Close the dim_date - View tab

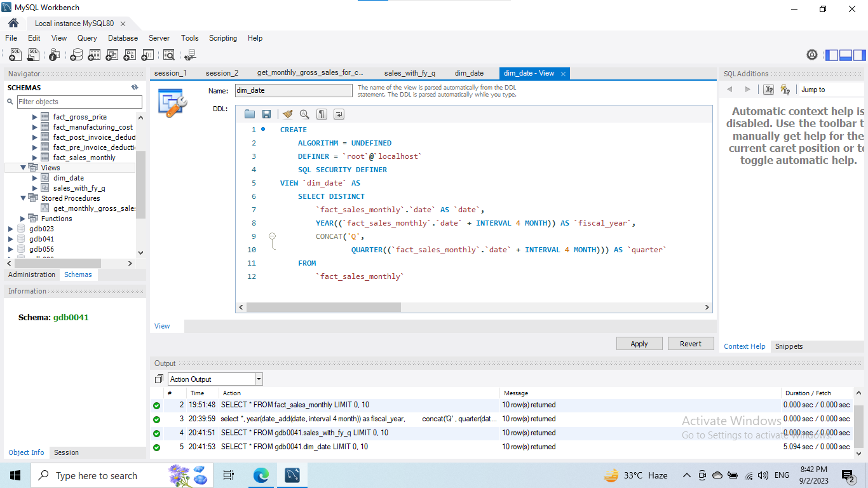tap(563, 73)
